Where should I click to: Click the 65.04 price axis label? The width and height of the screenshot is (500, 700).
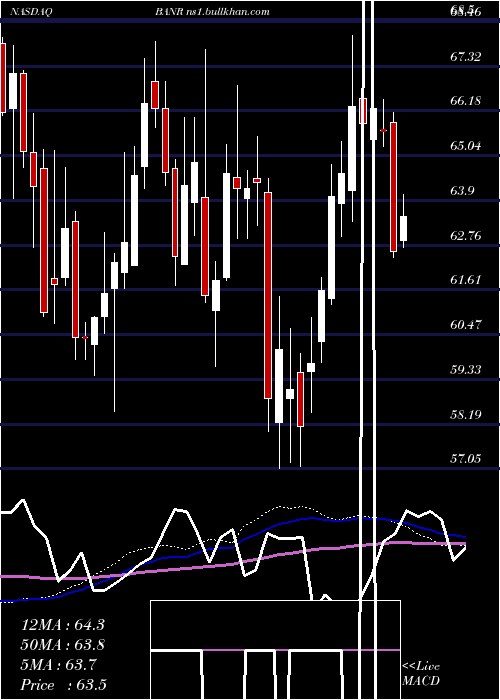click(466, 146)
